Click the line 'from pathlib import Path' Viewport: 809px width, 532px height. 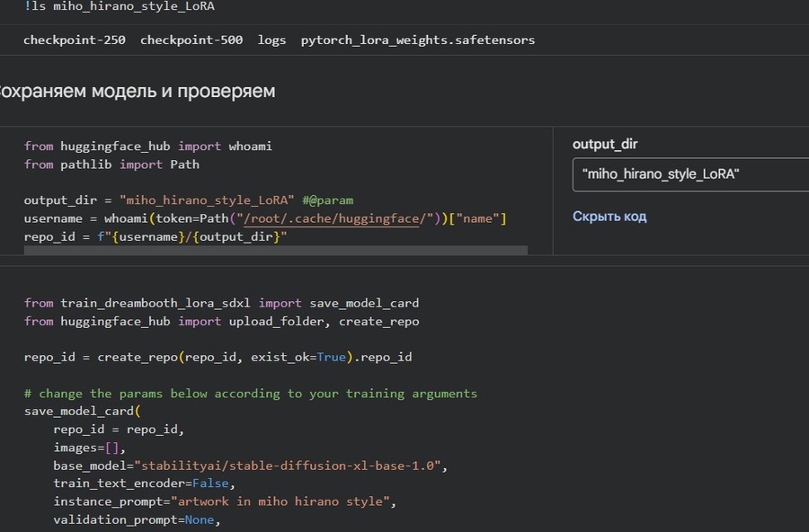pos(111,164)
